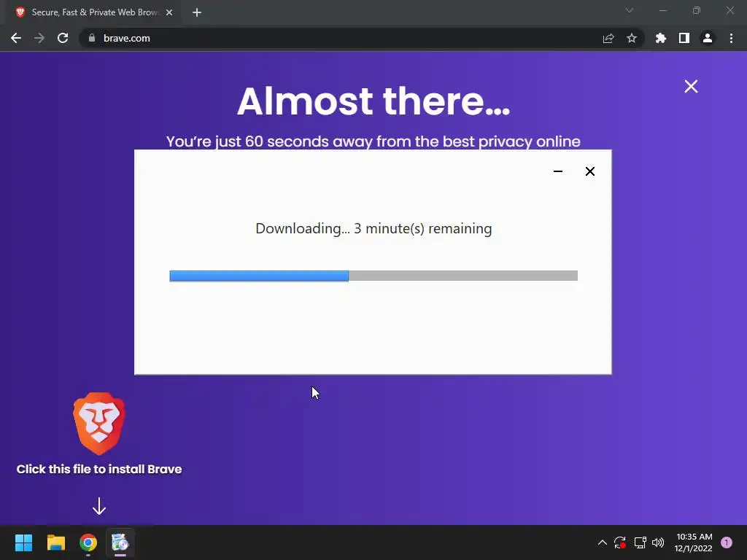Image resolution: width=747 pixels, height=560 pixels.
Task: Close the Brave browser tab
Action: (169, 12)
